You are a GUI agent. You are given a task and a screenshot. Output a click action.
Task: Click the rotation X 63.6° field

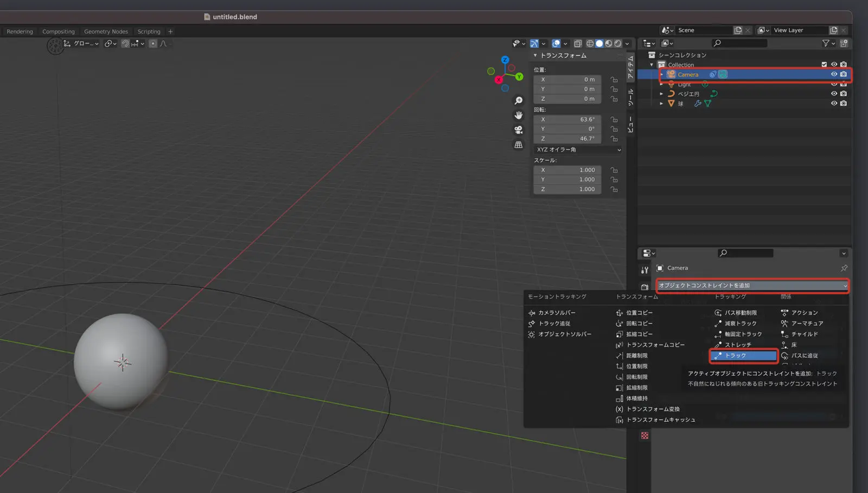point(567,119)
